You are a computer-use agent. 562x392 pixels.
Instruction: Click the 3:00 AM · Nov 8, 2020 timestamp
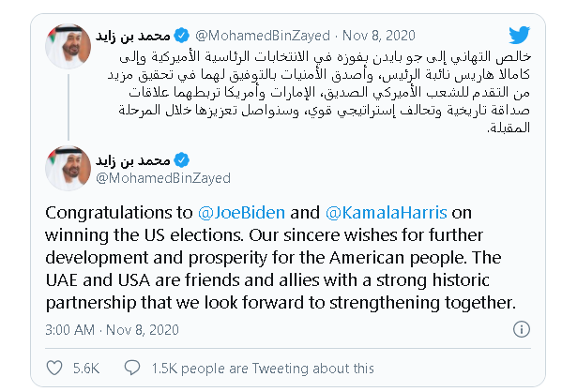click(113, 330)
